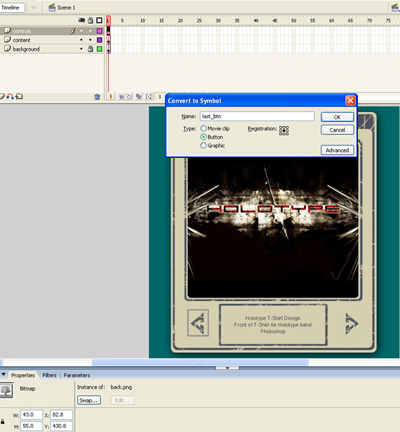Click the pencil icon on controls layer
Viewport: 400px width, 432px height.
[x=72, y=31]
